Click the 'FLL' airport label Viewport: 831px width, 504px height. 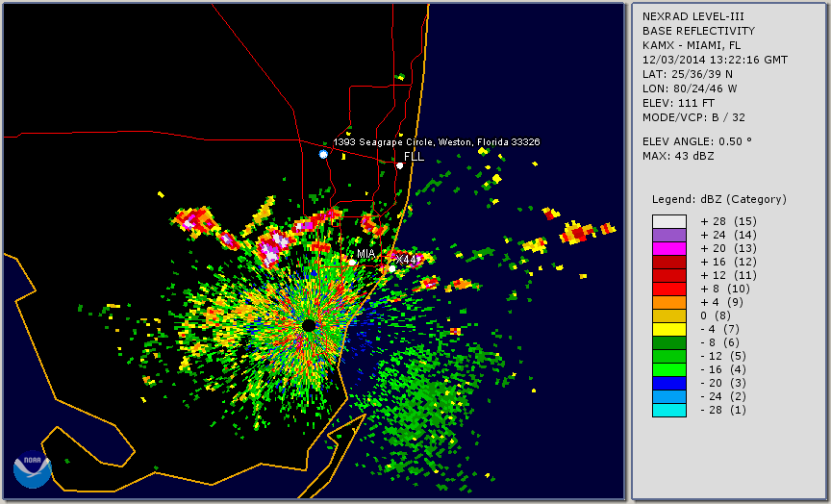pos(414,157)
